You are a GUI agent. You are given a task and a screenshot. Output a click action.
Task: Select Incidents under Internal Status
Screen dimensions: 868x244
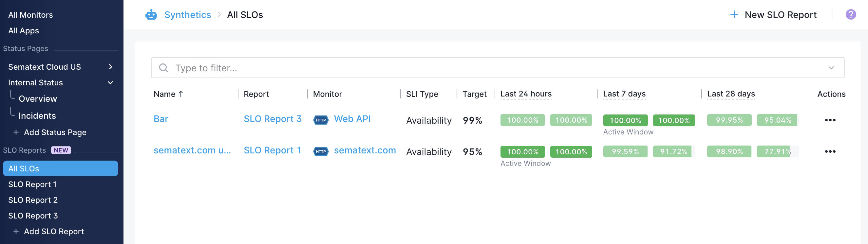(37, 116)
